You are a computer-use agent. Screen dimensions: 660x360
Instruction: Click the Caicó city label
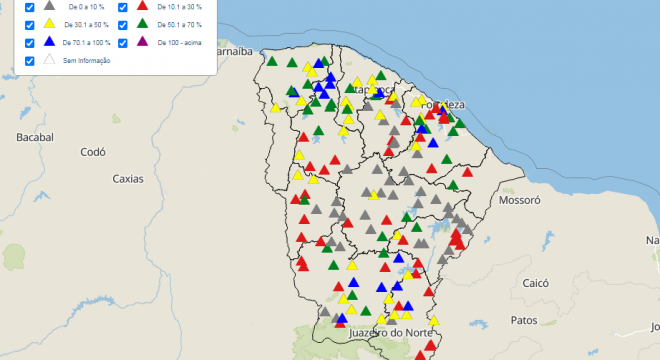535,283
